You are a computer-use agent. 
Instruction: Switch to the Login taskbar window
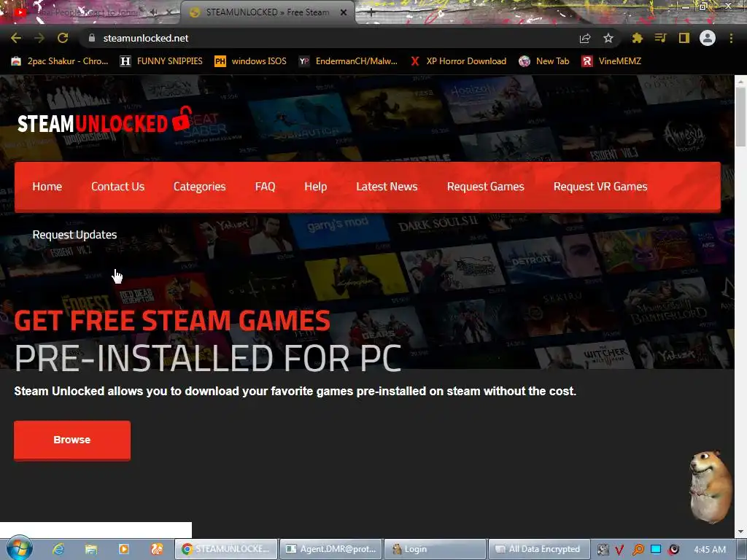coord(435,549)
